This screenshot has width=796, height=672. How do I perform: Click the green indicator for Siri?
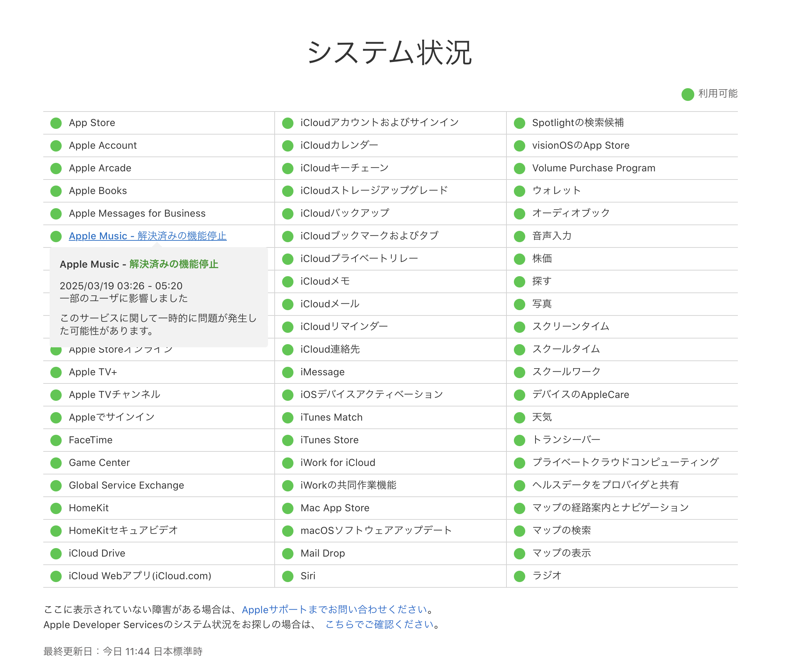(287, 576)
